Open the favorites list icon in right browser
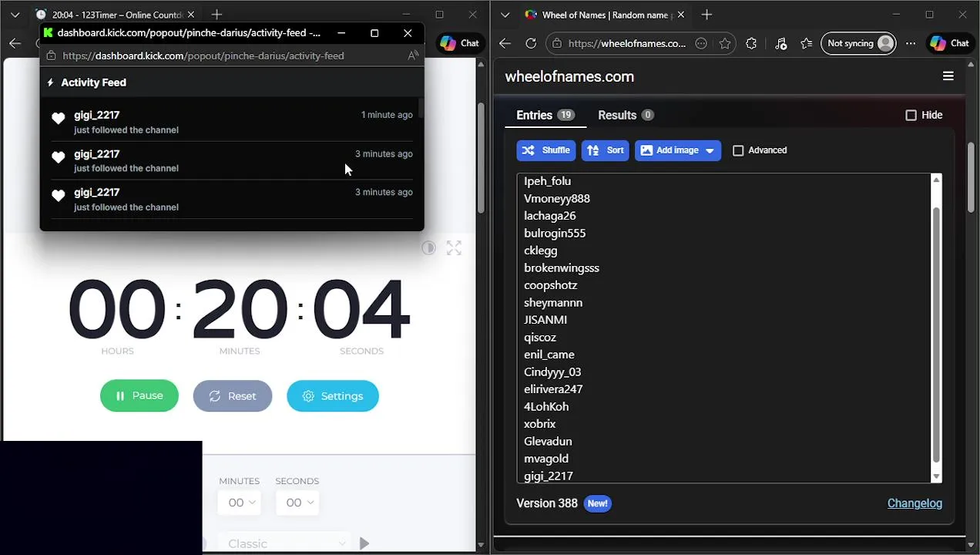This screenshot has height=555, width=980. pyautogui.click(x=806, y=43)
